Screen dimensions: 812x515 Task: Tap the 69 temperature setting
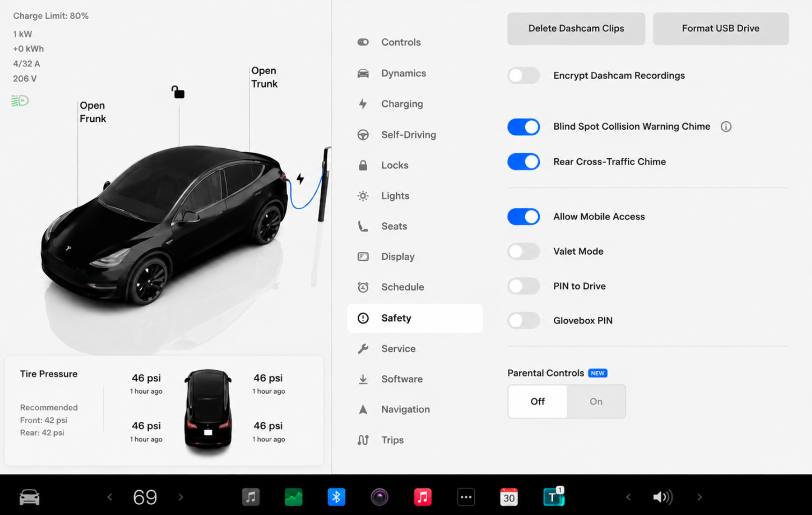point(145,497)
